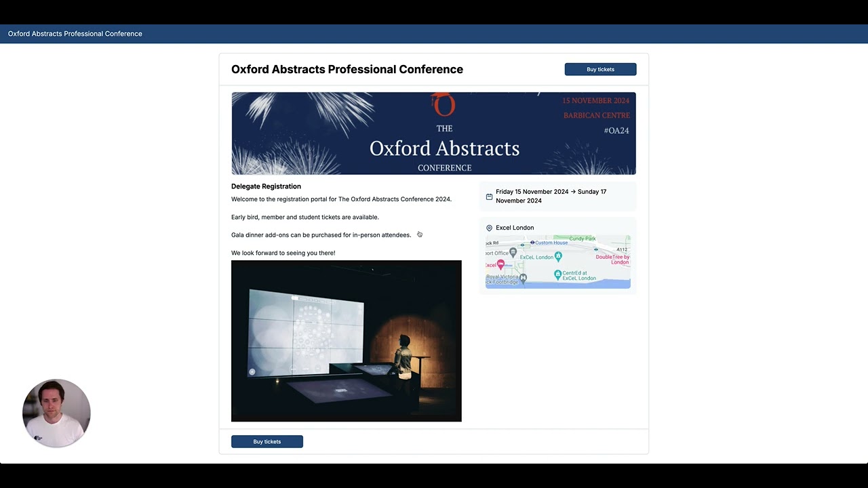This screenshot has width=868, height=488.
Task: Click 'We look forward to seeing you there!'
Action: click(283, 253)
